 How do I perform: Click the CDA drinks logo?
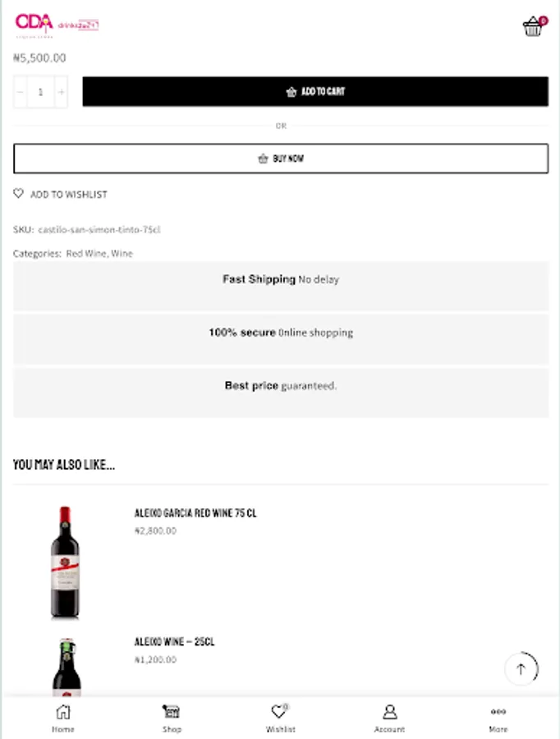(57, 25)
